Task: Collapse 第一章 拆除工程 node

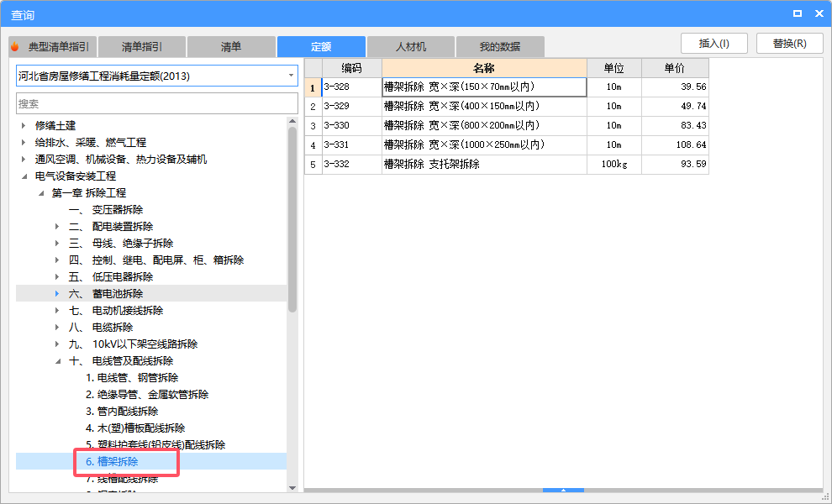Action: tap(41, 193)
